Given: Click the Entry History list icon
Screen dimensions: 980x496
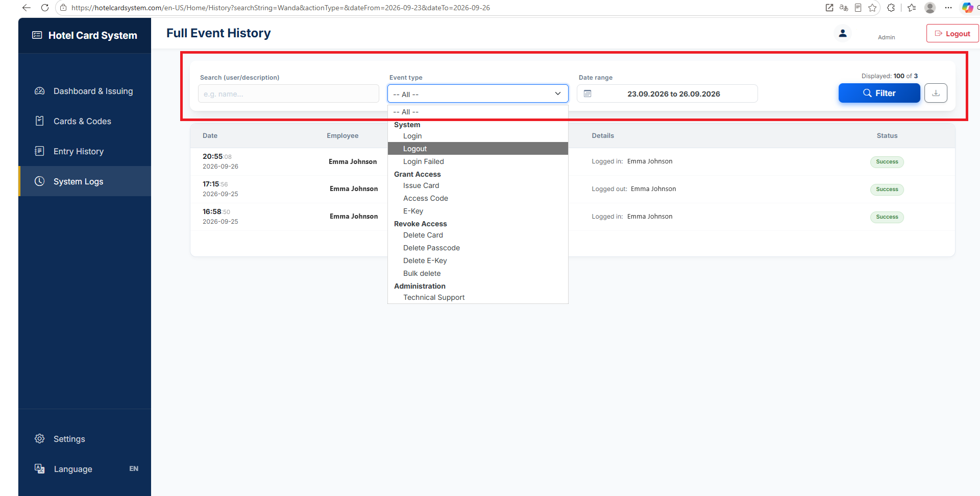Looking at the screenshot, I should [39, 151].
